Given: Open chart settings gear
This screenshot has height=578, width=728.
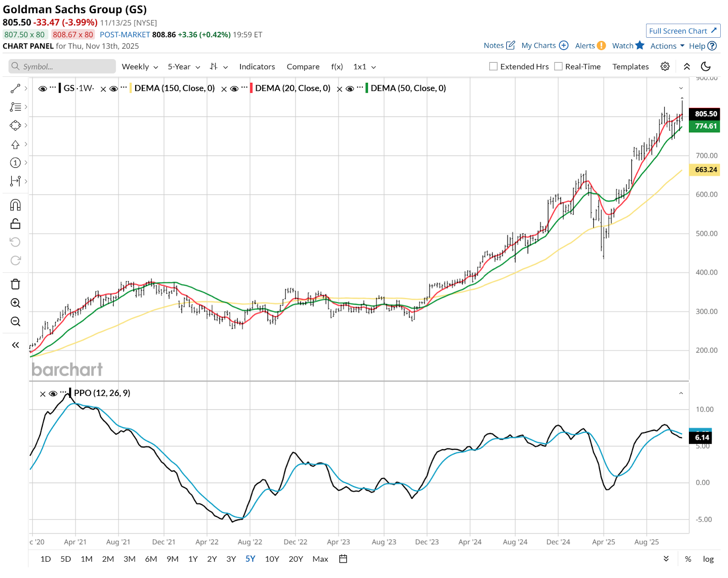Looking at the screenshot, I should (665, 66).
